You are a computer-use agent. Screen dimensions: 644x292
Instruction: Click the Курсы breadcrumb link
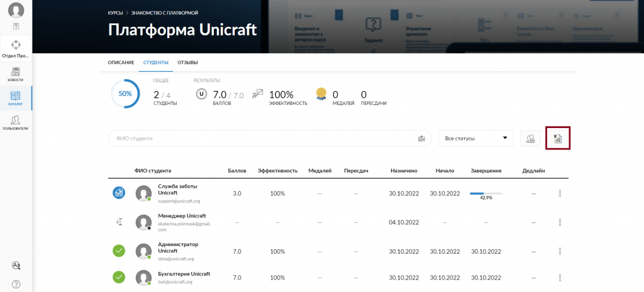coord(116,13)
